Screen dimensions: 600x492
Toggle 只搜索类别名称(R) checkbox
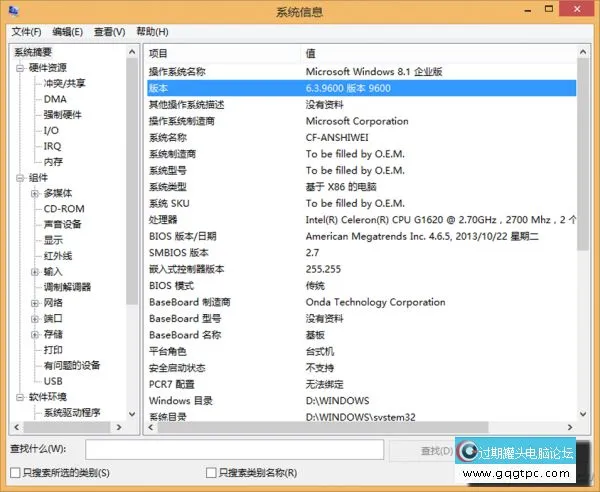[x=211, y=473]
